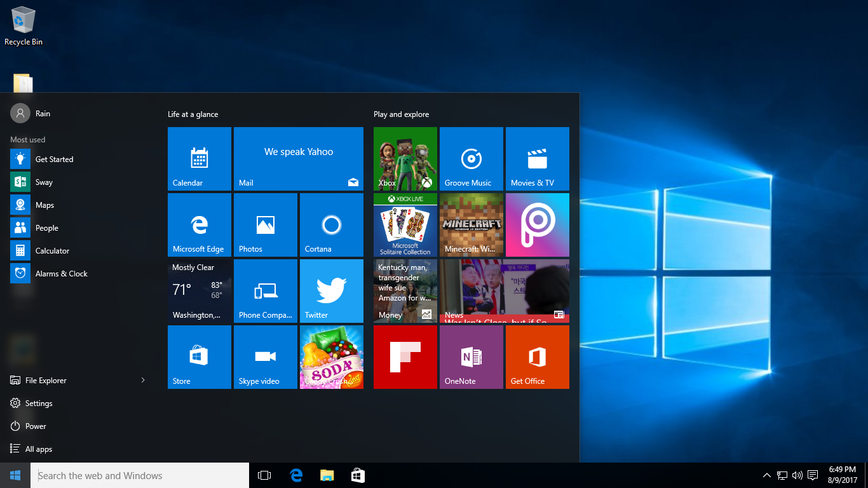Open the Movies & TV tile
Viewport: 868px width, 488px height.
pyautogui.click(x=538, y=159)
